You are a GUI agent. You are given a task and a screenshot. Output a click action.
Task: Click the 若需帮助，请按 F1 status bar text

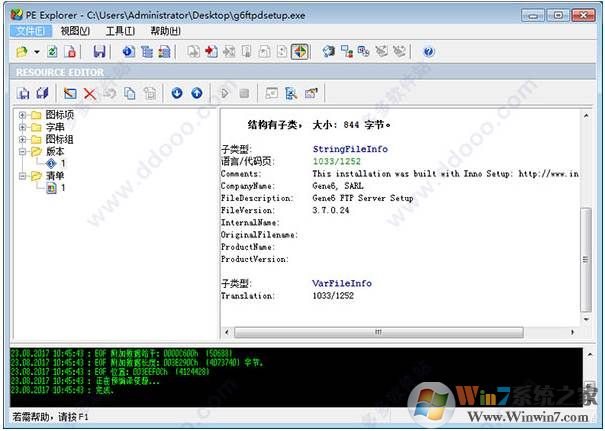click(x=50, y=417)
